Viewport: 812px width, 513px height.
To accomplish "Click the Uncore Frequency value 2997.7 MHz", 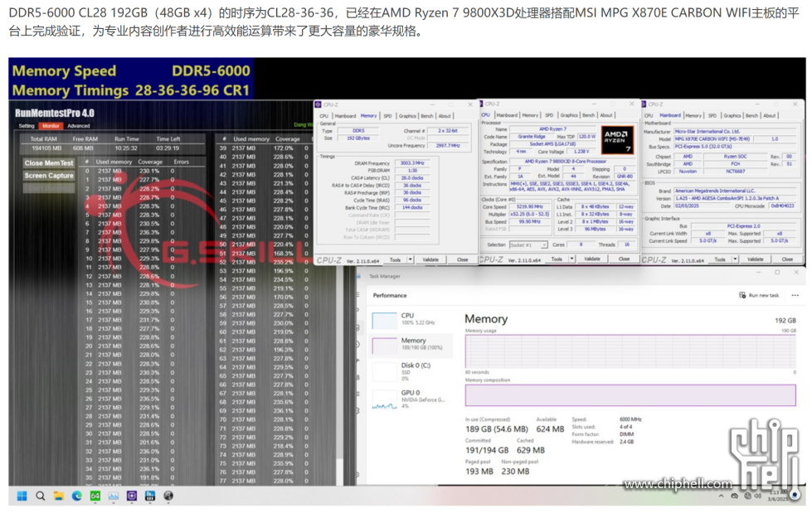I will pyautogui.click(x=448, y=146).
